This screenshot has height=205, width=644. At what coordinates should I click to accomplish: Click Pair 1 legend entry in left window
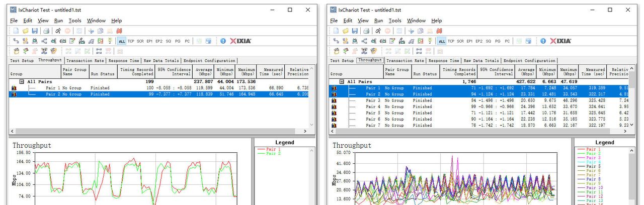tap(272, 149)
